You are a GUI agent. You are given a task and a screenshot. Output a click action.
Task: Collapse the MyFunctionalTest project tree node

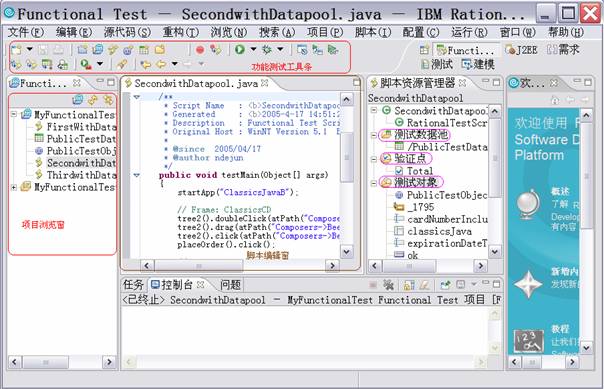(x=14, y=114)
